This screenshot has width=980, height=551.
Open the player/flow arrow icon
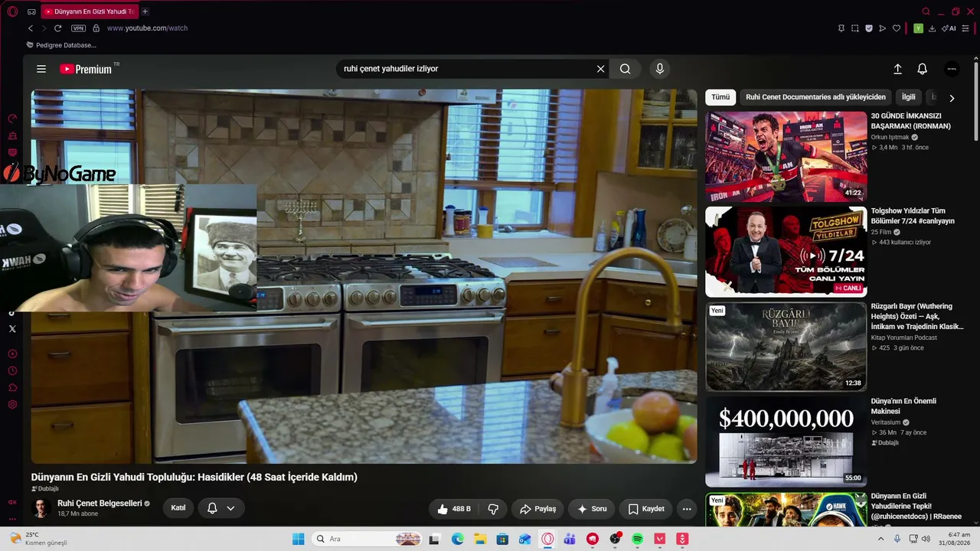pyautogui.click(x=883, y=28)
